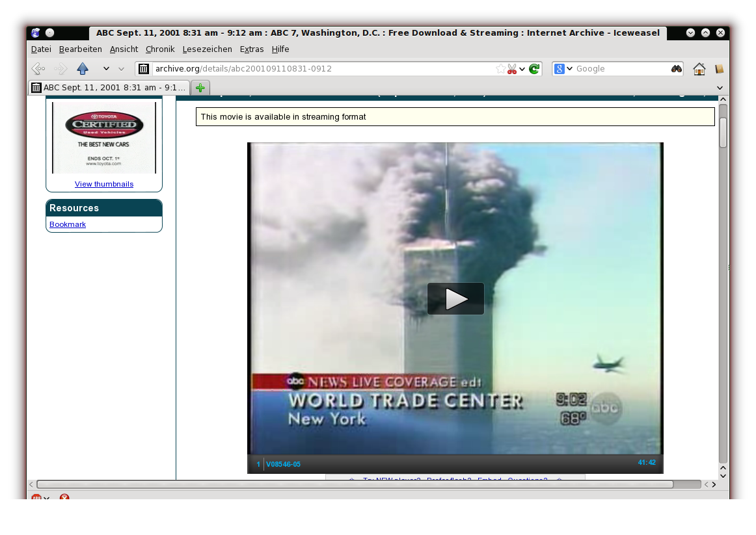
Task: Open the window menu icon in titlebar
Action: [x=36, y=33]
